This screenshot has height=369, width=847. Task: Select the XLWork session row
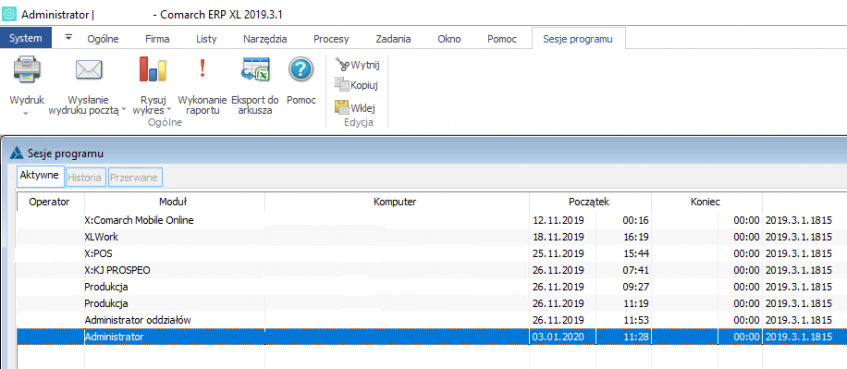pyautogui.click(x=432, y=237)
